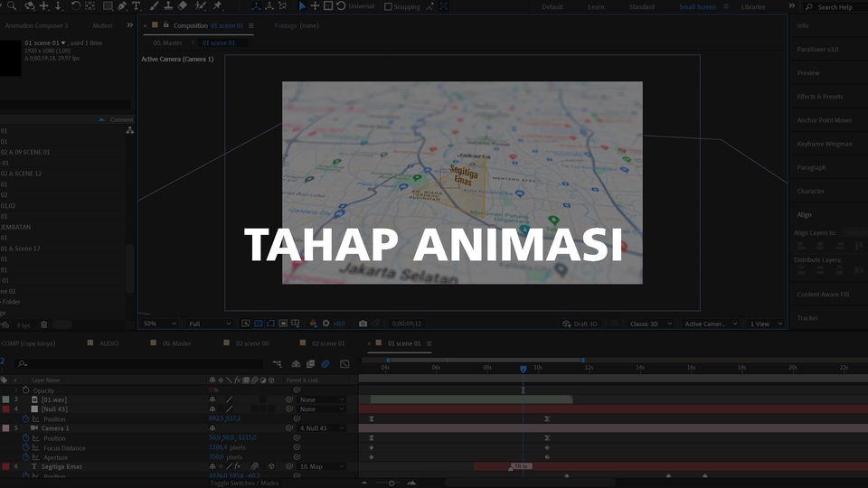The height and width of the screenshot is (488, 868).
Task: Switch to the 02 scene 01 timeline tab
Action: point(328,343)
